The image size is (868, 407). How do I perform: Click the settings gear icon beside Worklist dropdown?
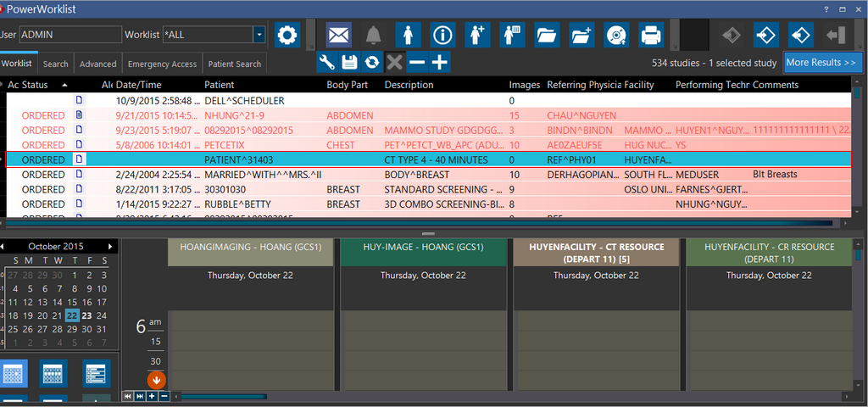click(288, 36)
